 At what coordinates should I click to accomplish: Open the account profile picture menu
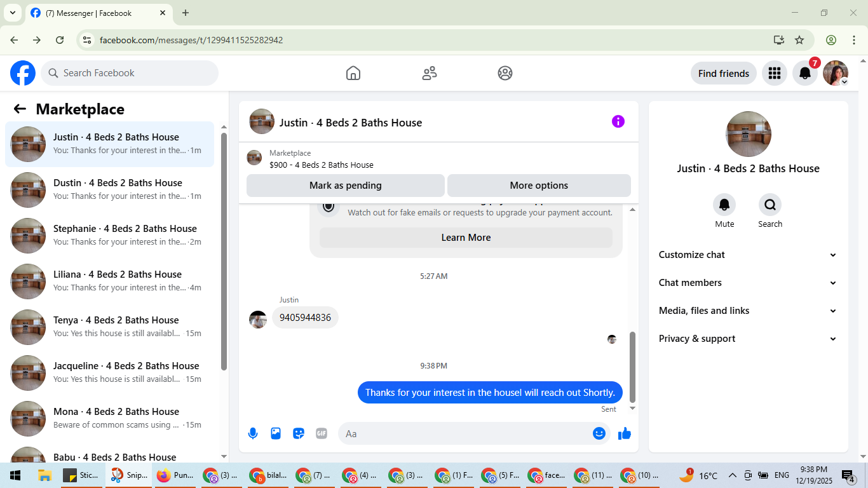(836, 73)
